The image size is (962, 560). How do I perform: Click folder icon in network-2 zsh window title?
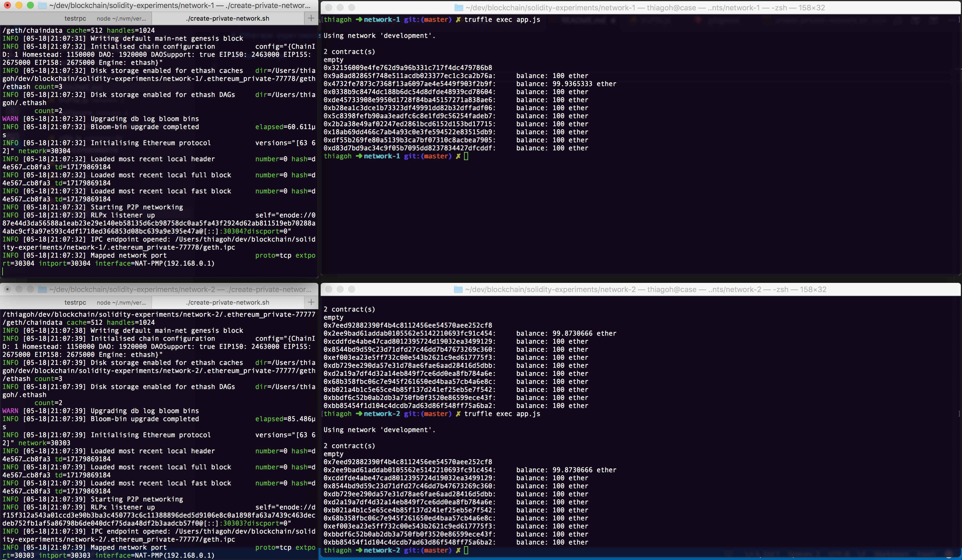click(x=458, y=289)
